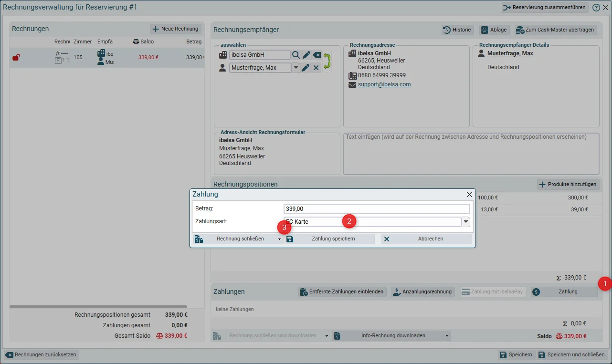Expand Rechnung schließen und downloaden arrow
The width and height of the screenshot is (612, 364).
pyautogui.click(x=327, y=336)
